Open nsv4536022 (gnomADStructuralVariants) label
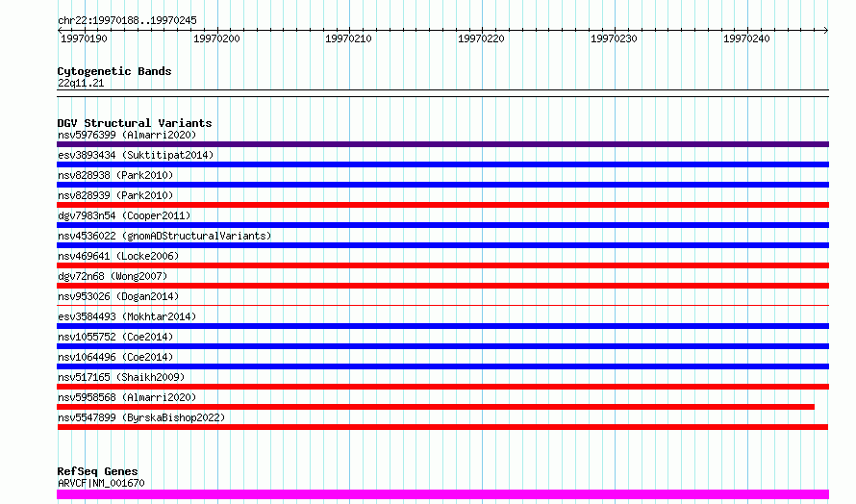856x504 pixels. click(164, 236)
